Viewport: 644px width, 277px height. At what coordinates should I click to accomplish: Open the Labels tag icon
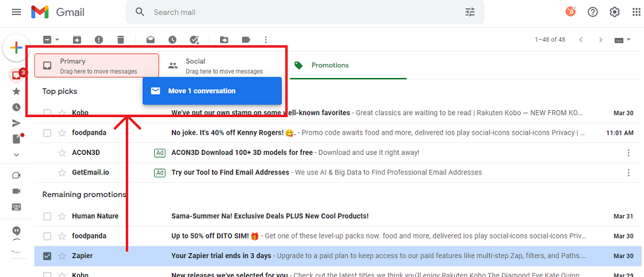[246, 40]
